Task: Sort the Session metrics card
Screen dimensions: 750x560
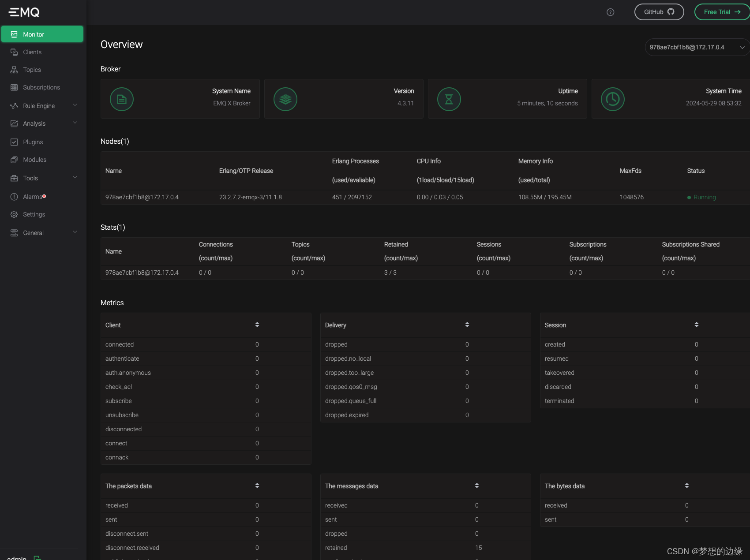Action: click(x=697, y=325)
